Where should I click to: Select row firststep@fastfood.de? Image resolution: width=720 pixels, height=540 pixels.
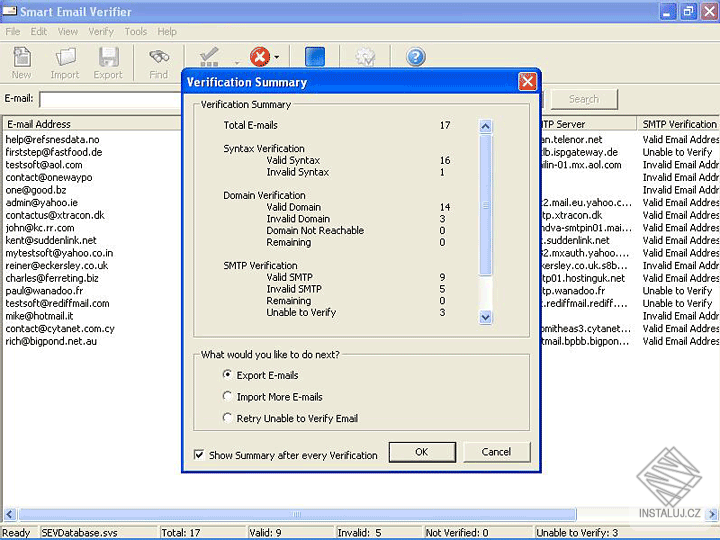pyautogui.click(x=54, y=152)
